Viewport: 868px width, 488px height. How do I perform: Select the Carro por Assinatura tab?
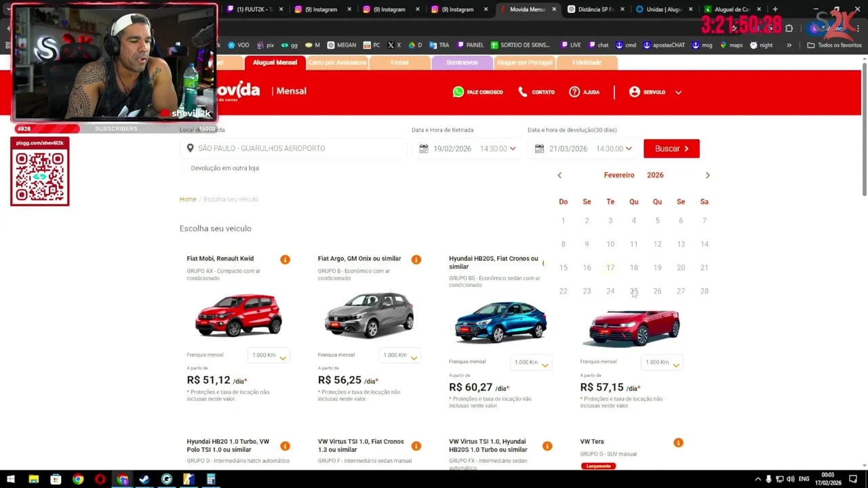coord(337,62)
